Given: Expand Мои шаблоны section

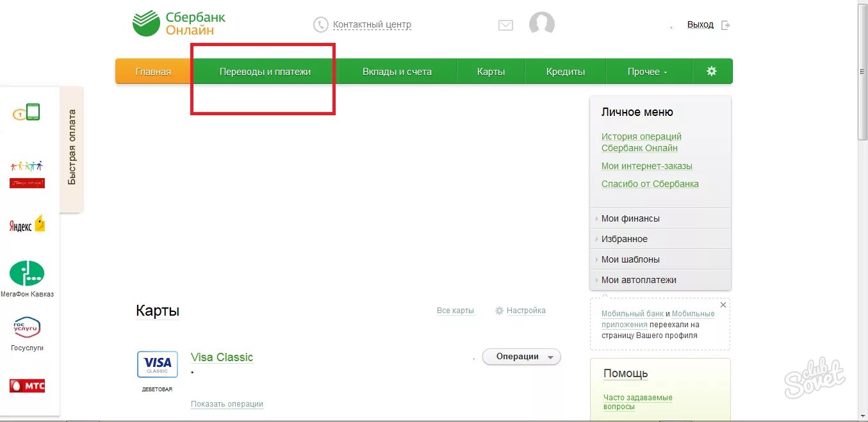Looking at the screenshot, I should (x=660, y=259).
